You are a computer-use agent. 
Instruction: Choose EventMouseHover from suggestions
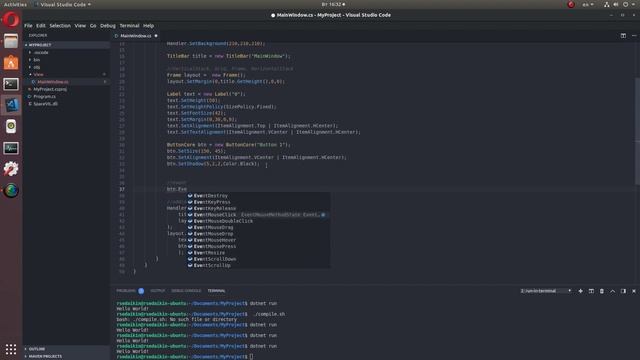(258, 240)
